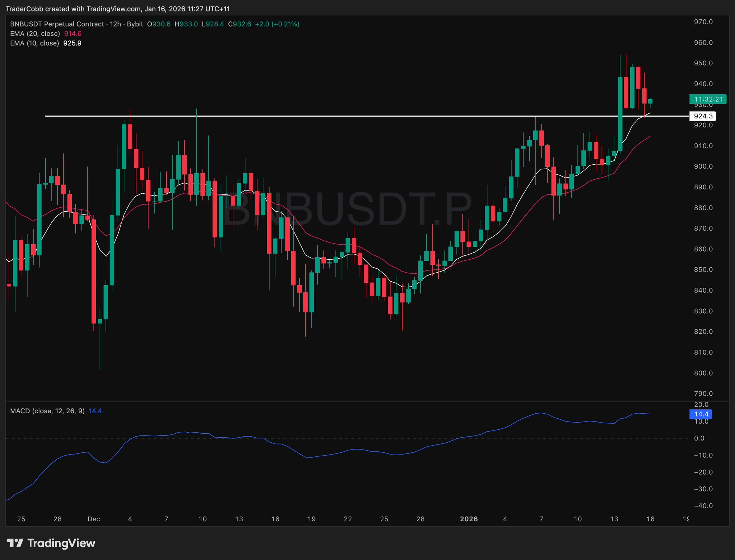Screen dimensions: 735x560
Task: Click the 924.3 horizontal line price label
Action: [x=703, y=116]
